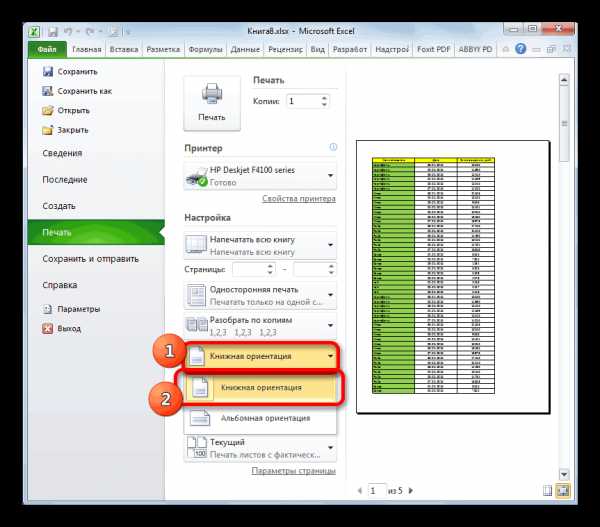Open the Справка section
The image size is (600, 527).
(60, 285)
